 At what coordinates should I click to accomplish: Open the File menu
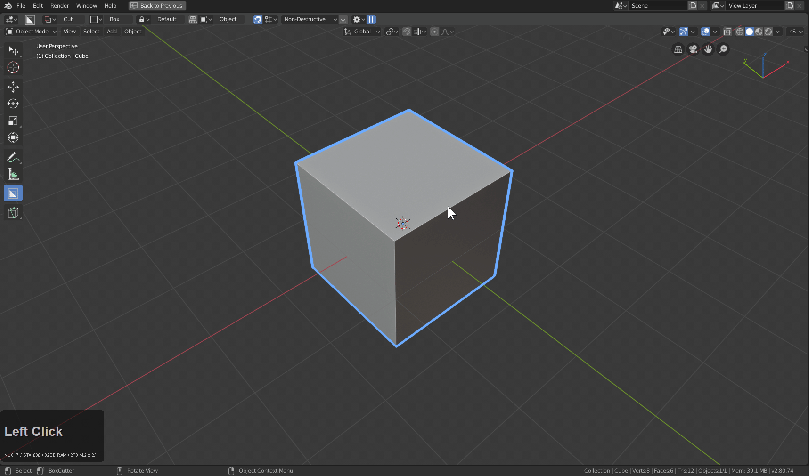pos(20,5)
